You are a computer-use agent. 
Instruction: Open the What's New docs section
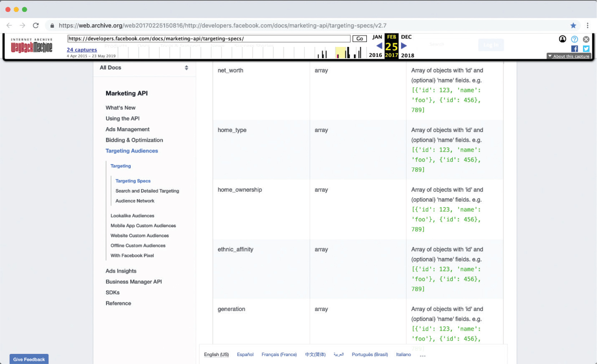(x=120, y=108)
